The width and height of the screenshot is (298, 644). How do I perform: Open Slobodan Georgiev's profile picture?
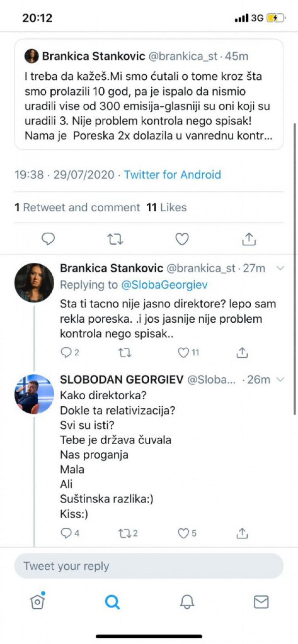[x=34, y=394]
